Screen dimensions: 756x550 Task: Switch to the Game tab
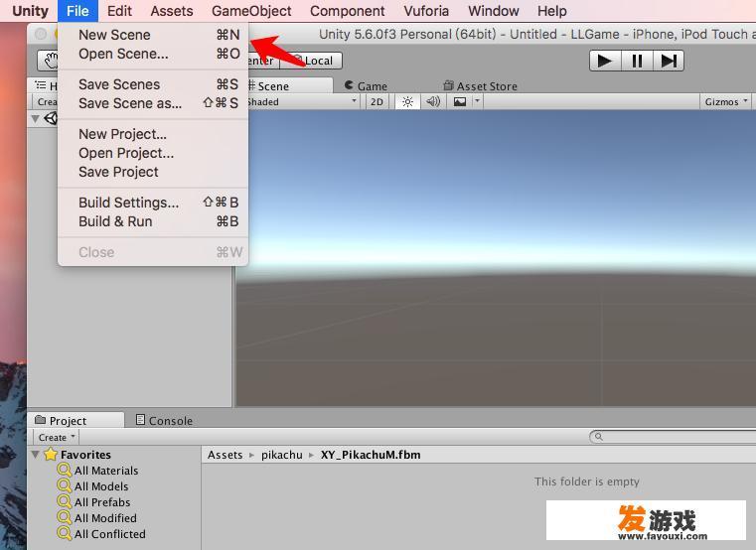click(366, 86)
